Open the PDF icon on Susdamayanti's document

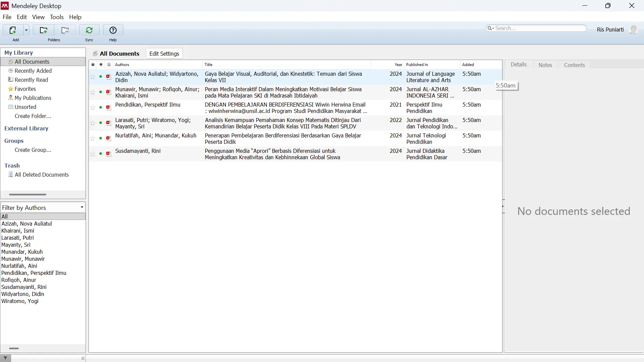tap(108, 154)
